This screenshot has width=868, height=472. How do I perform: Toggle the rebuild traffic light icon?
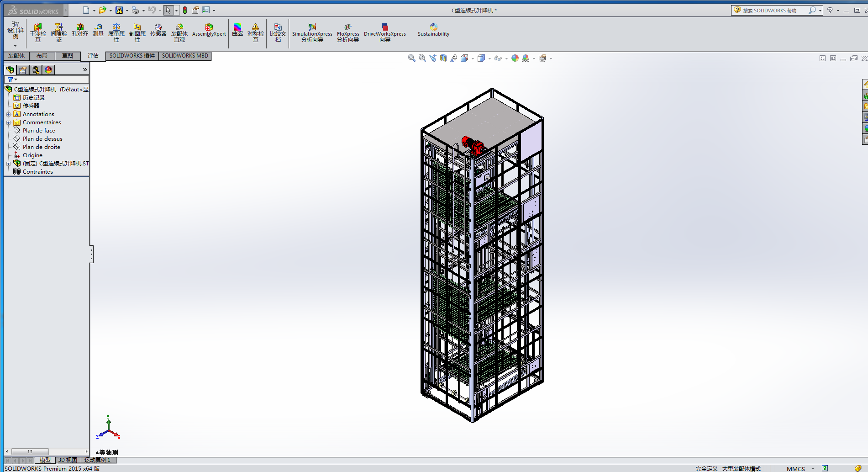(x=185, y=10)
